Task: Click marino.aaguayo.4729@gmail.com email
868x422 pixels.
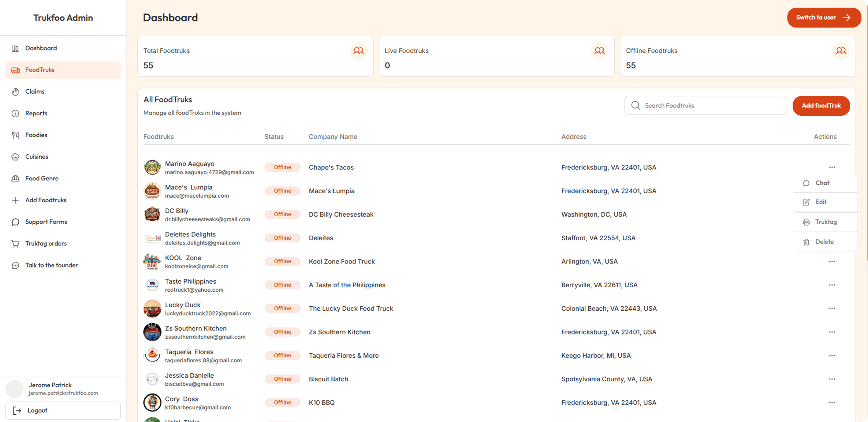Action: pyautogui.click(x=209, y=172)
